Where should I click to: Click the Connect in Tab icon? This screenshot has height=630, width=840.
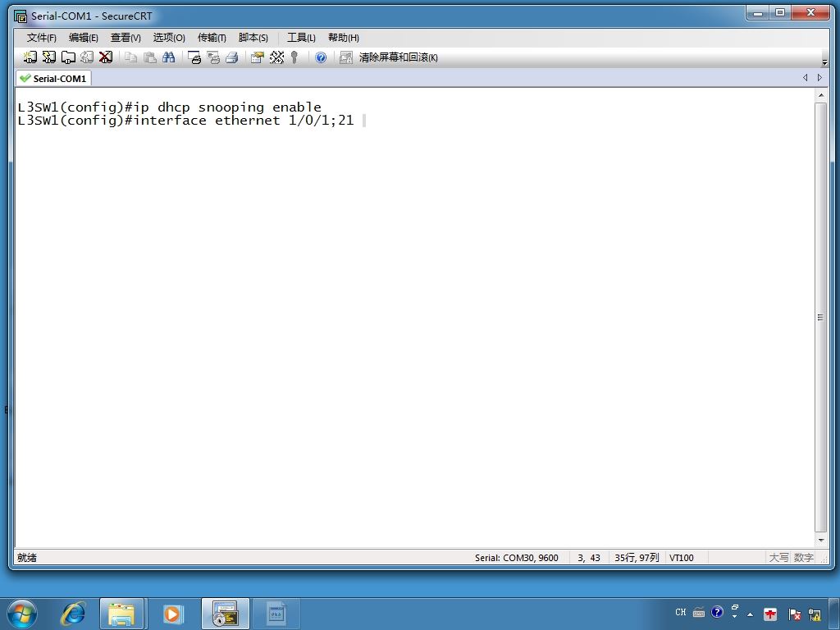[x=68, y=57]
